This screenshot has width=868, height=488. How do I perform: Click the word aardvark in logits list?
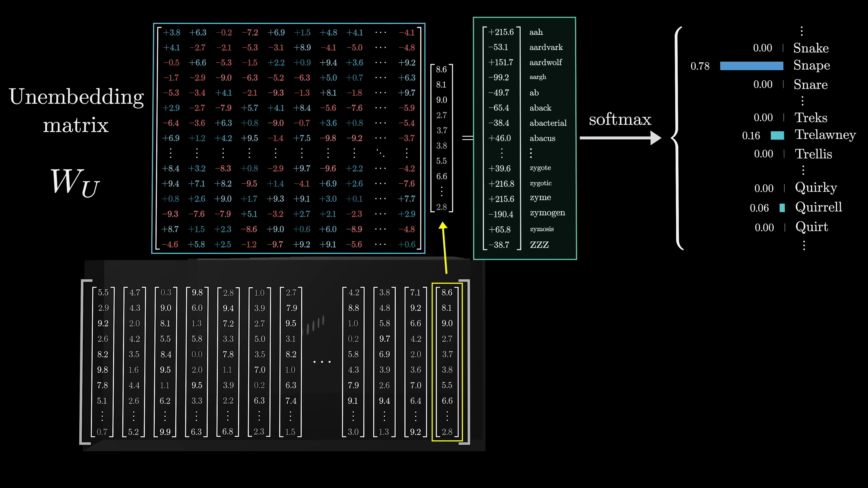tap(546, 47)
